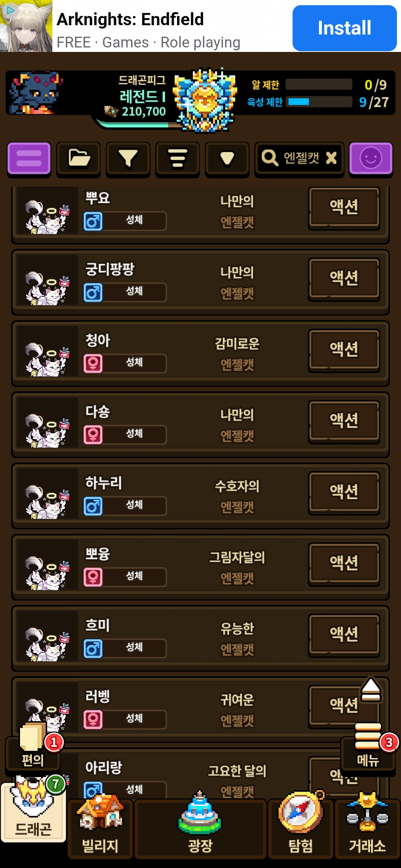The height and width of the screenshot is (868, 401).
Task: Open 액션 for dragon 청아
Action: [x=344, y=350]
